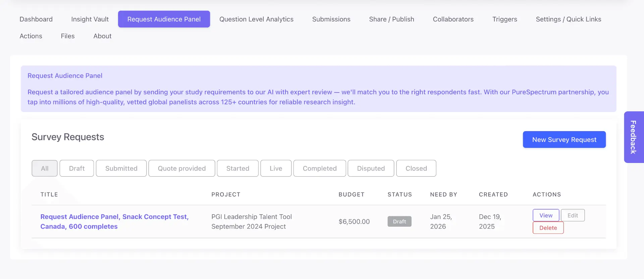The image size is (644, 279).
Task: View the Snack Concept Test request
Action: (546, 215)
